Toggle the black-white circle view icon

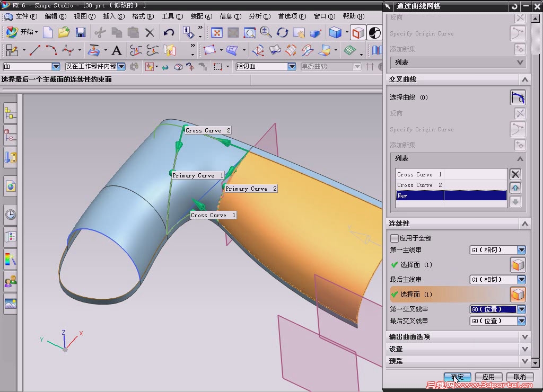click(374, 33)
